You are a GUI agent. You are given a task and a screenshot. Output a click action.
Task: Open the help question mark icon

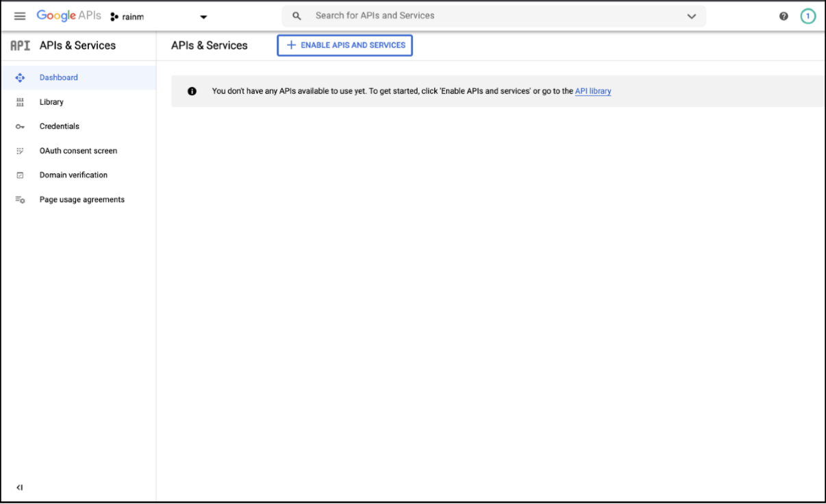pyautogui.click(x=784, y=16)
